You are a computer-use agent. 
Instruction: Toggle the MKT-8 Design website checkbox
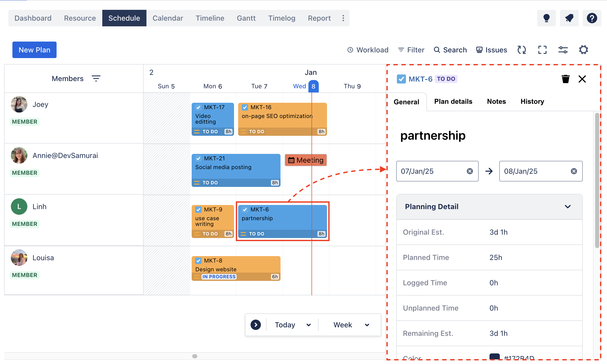(x=198, y=261)
